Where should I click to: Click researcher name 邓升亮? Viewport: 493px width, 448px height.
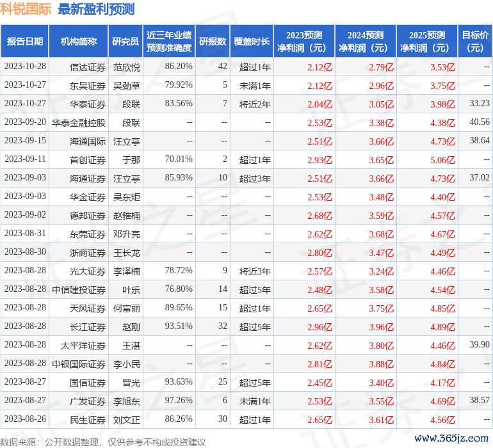coord(127,234)
